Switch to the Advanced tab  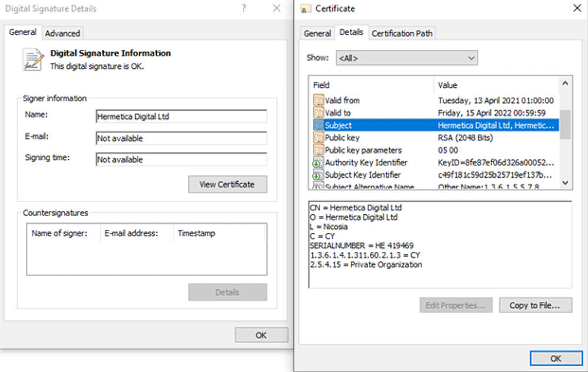click(x=62, y=33)
